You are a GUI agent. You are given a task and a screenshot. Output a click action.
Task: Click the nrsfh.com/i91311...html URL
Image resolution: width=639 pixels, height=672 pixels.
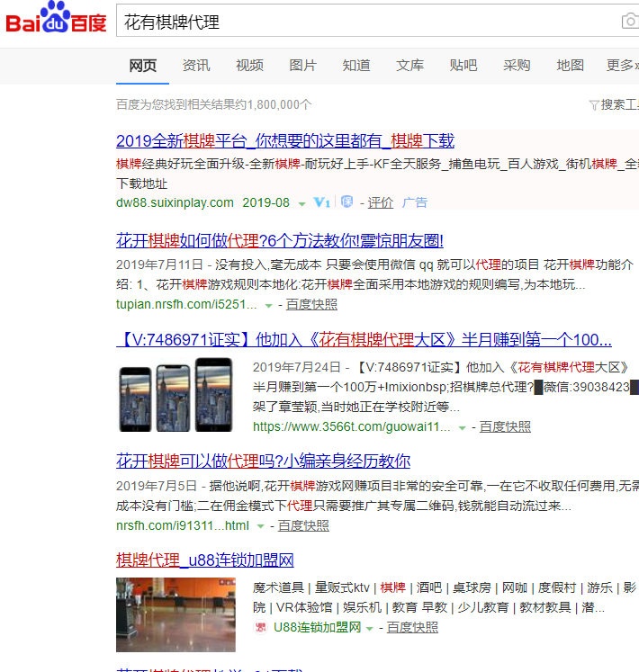[x=183, y=526]
